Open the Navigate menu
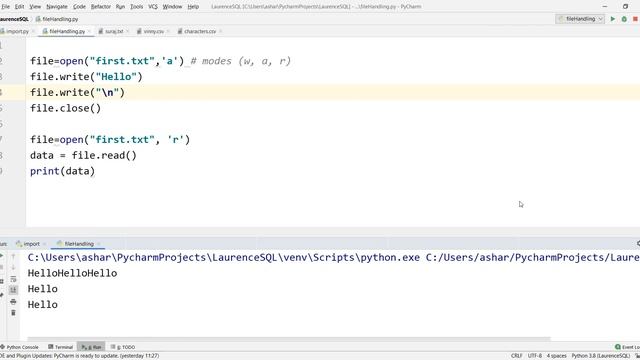The height and width of the screenshot is (360, 640). tap(57, 7)
